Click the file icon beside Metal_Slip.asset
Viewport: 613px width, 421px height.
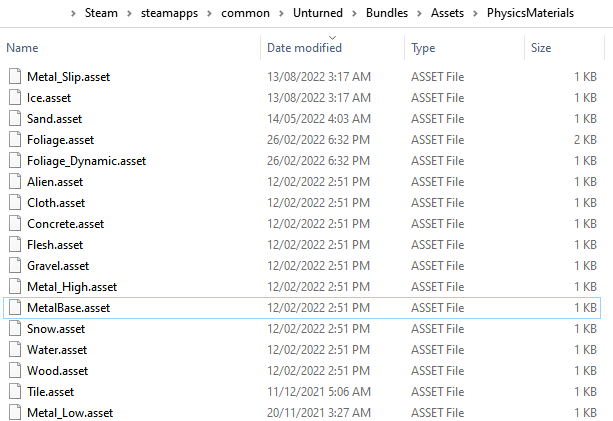15,76
